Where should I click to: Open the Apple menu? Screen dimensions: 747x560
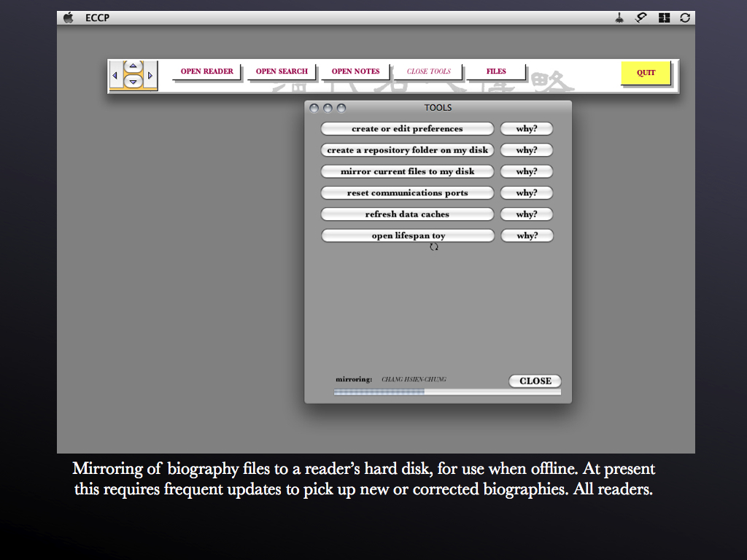[69, 17]
